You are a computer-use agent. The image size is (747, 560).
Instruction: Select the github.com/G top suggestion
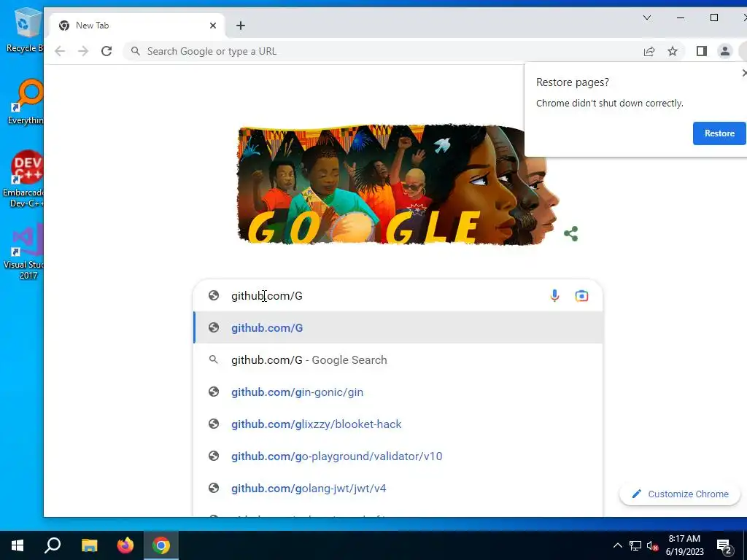[x=398, y=327]
